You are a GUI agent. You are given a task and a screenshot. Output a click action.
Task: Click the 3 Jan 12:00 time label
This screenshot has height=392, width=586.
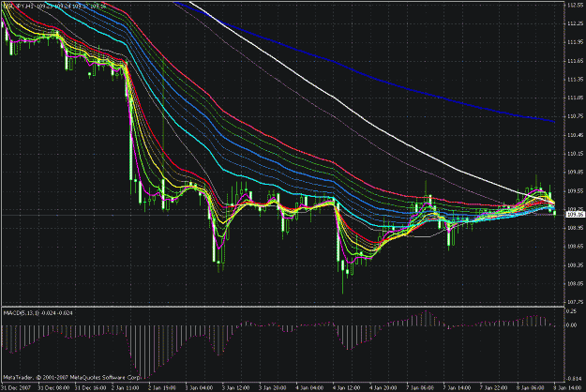point(236,388)
